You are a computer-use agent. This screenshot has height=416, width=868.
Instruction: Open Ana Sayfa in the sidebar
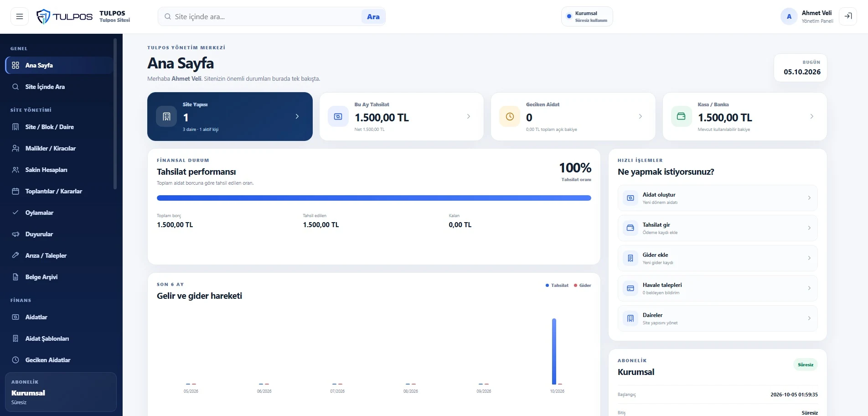tap(59, 65)
